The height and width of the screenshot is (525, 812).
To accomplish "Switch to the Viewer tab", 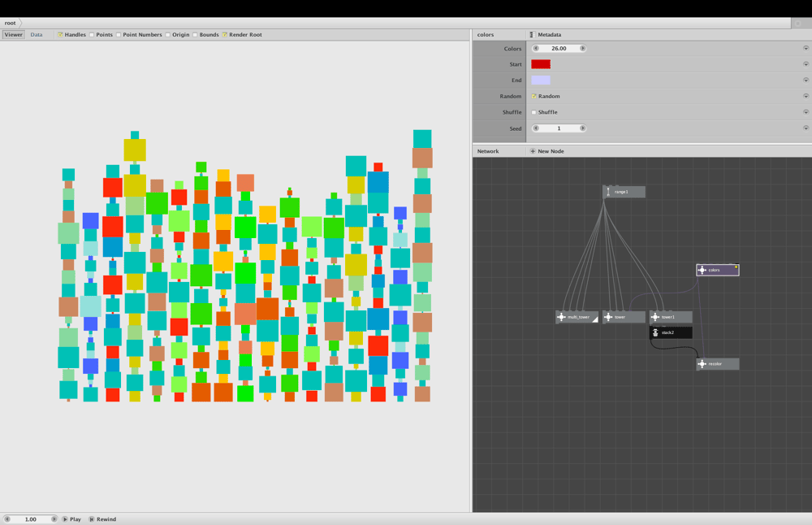I will [x=14, y=35].
